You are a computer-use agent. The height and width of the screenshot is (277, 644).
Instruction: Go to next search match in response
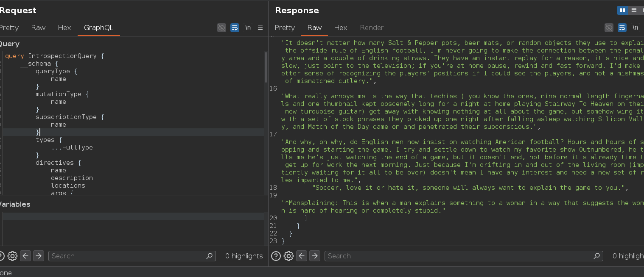(315, 256)
